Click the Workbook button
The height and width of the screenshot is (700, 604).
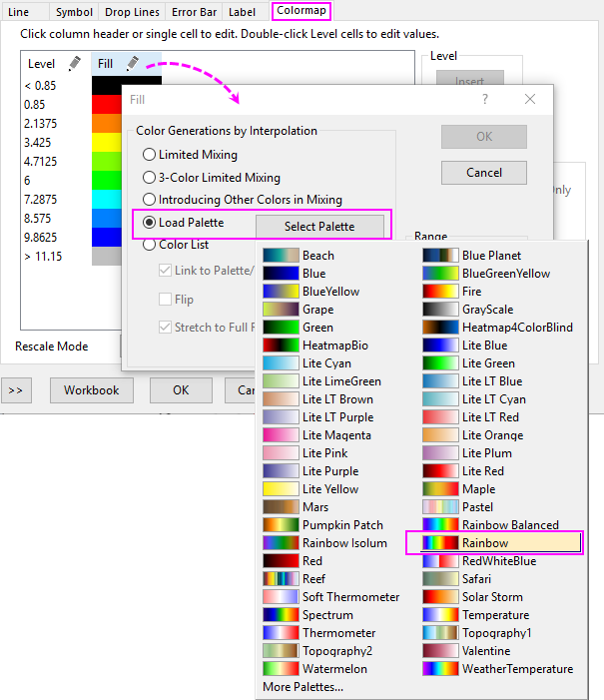tap(92, 390)
